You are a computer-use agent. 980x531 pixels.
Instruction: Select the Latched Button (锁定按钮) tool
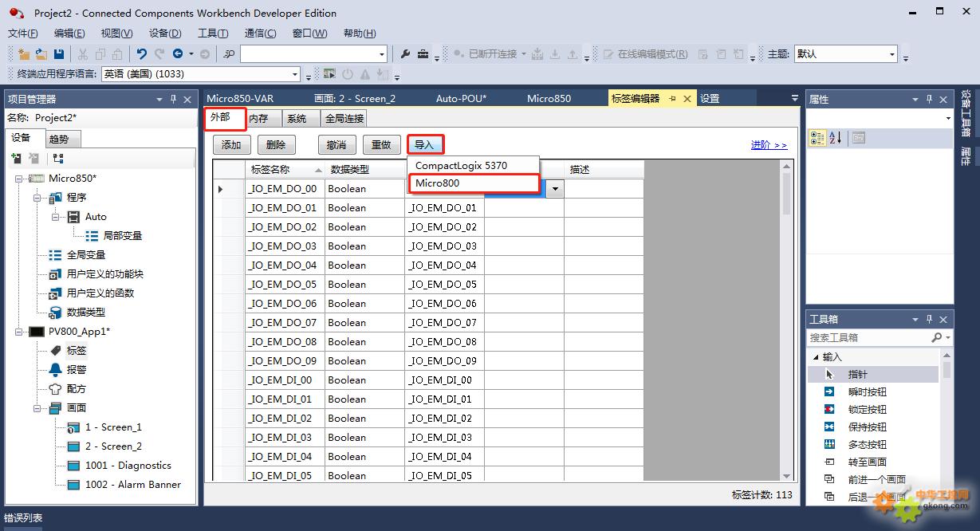874,409
